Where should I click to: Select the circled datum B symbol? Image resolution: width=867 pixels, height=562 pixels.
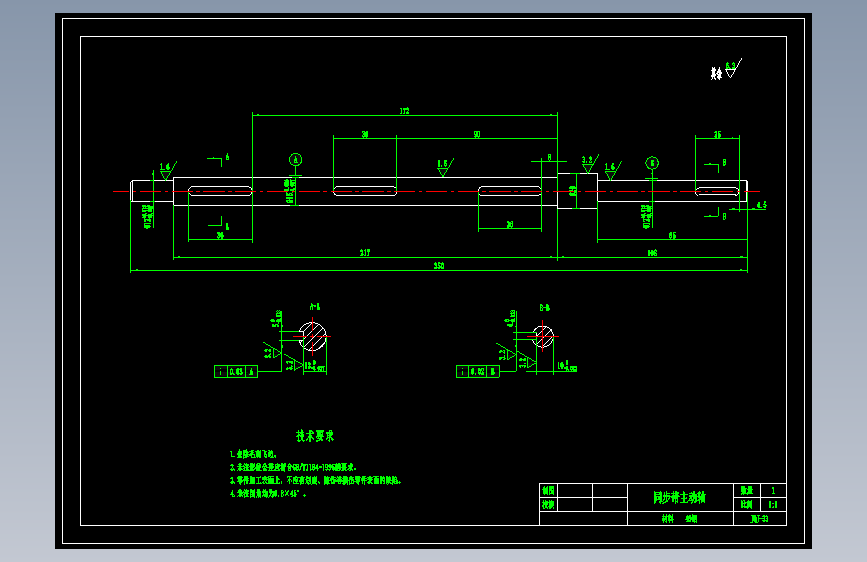[x=652, y=163]
